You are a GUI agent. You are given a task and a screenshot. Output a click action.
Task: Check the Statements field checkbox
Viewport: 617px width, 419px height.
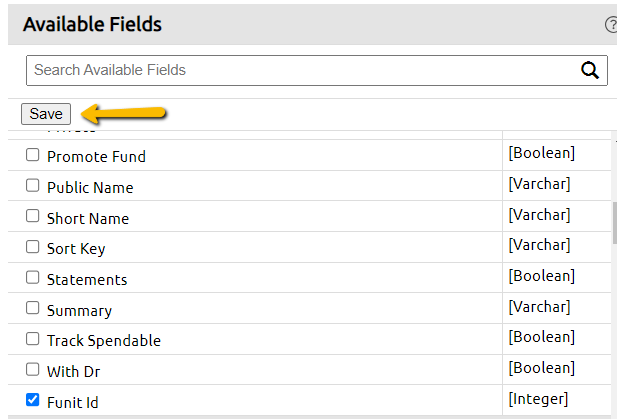pos(33,277)
